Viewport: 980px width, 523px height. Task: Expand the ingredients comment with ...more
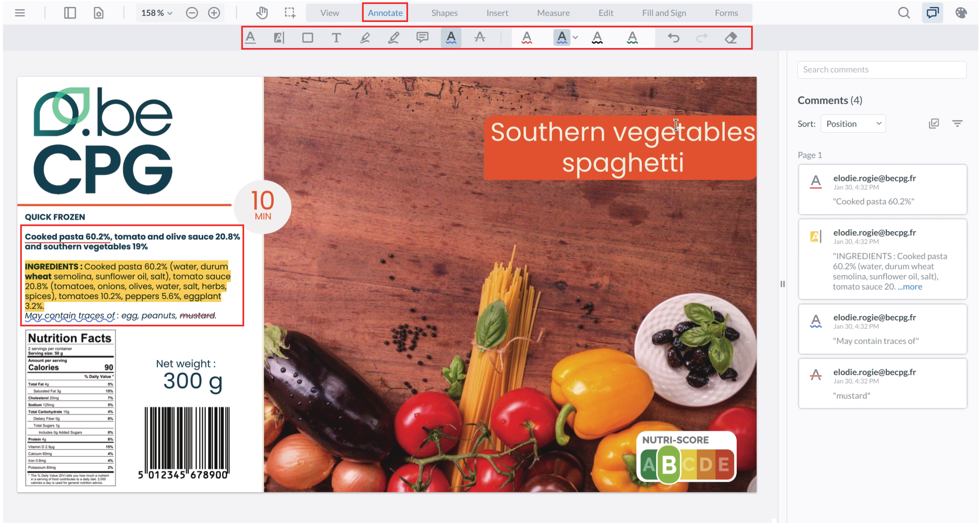(x=910, y=286)
